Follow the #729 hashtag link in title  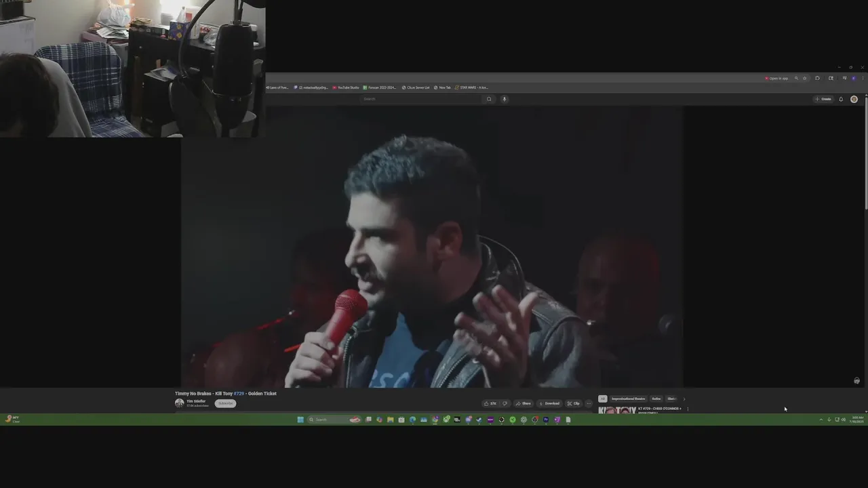point(239,393)
